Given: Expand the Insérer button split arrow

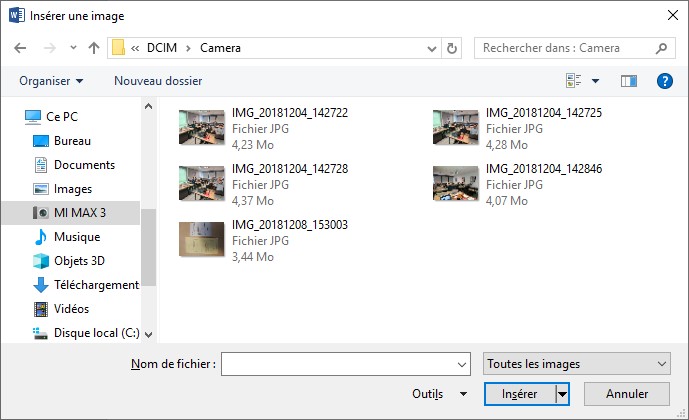Looking at the screenshot, I should 562,395.
